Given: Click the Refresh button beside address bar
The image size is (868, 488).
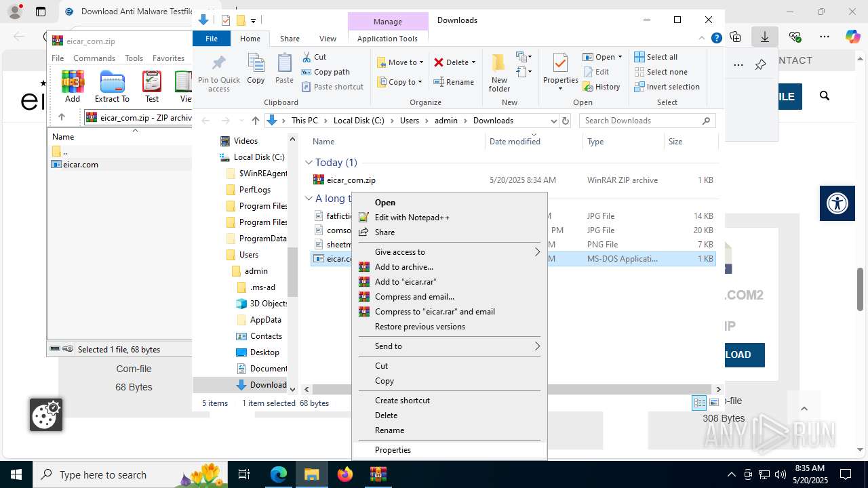Looking at the screenshot, I should [566, 121].
